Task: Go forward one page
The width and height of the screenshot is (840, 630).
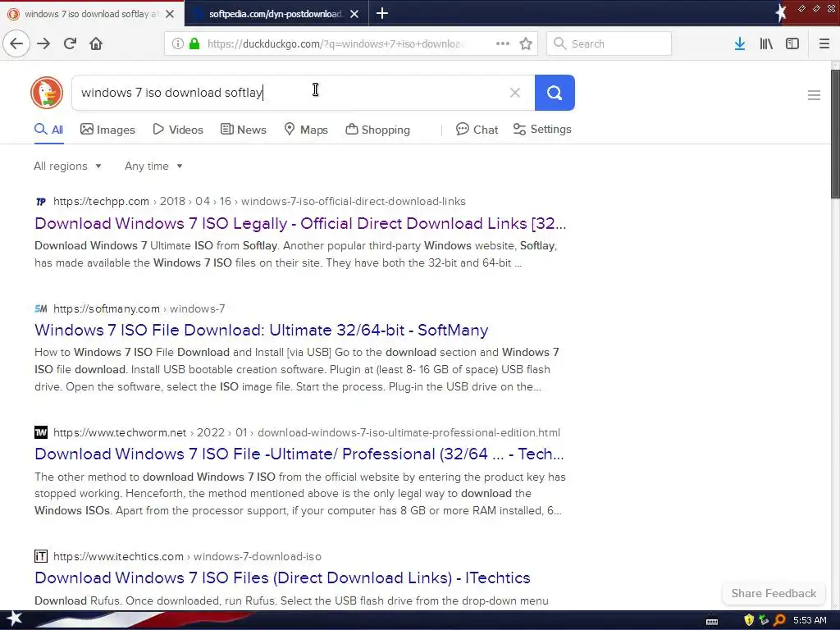Action: [x=43, y=43]
